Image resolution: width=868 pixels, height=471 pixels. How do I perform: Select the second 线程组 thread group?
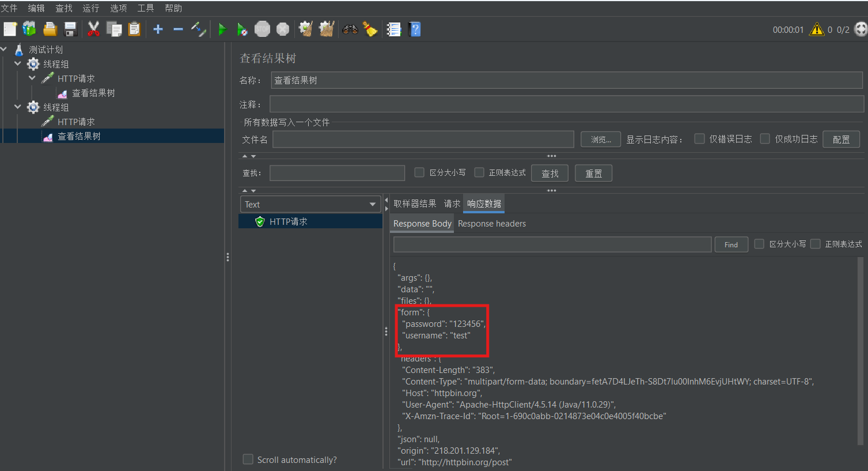[56, 107]
